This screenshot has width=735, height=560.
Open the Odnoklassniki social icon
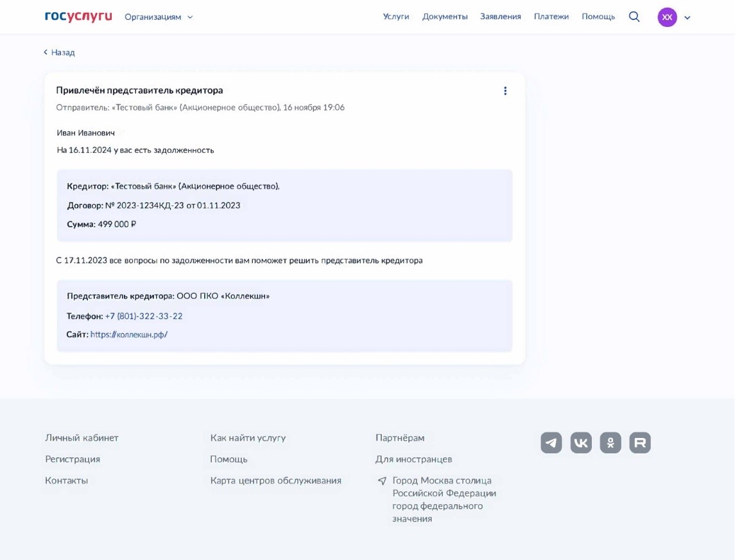[x=610, y=443]
